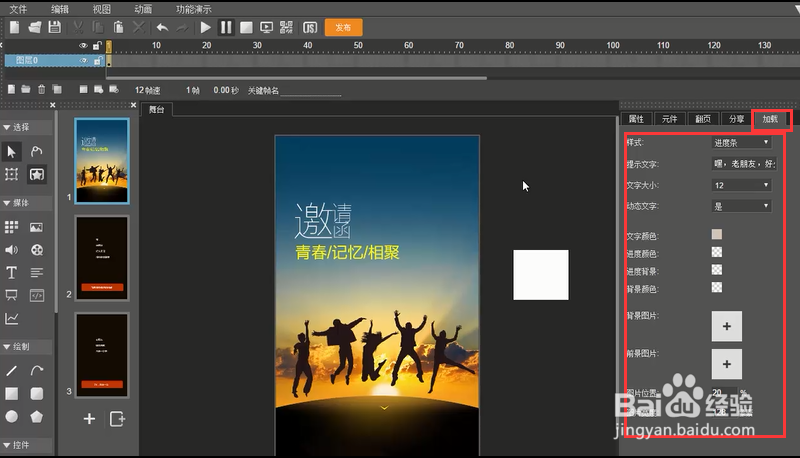This screenshot has height=458, width=800.
Task: Add a 前景图片 with plus button
Action: tap(727, 364)
